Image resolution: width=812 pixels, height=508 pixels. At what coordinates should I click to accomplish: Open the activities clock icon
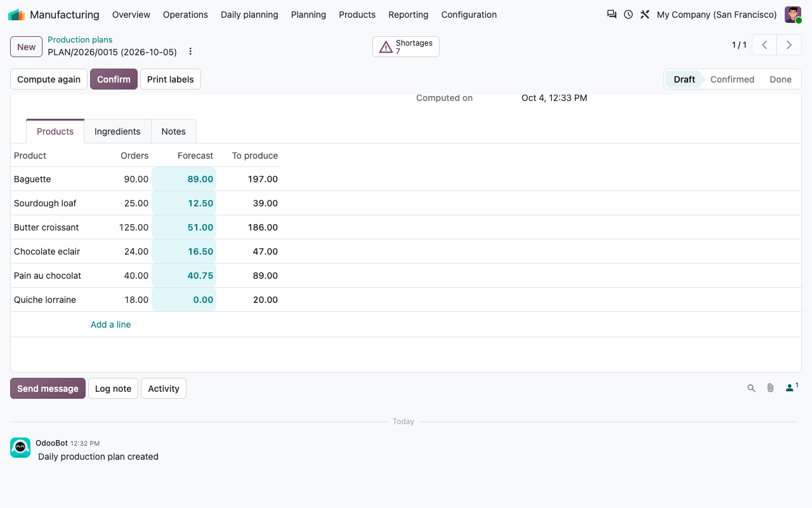click(x=628, y=15)
